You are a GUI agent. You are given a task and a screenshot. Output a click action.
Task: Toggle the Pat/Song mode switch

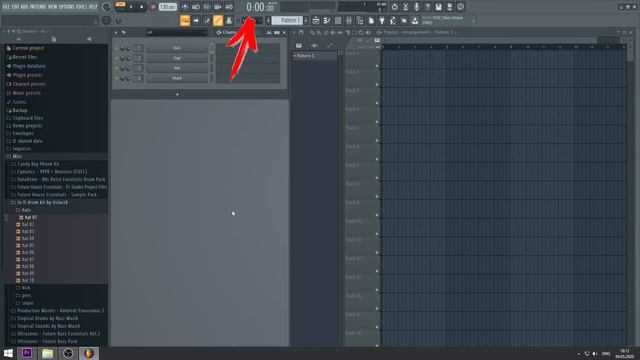[120, 7]
